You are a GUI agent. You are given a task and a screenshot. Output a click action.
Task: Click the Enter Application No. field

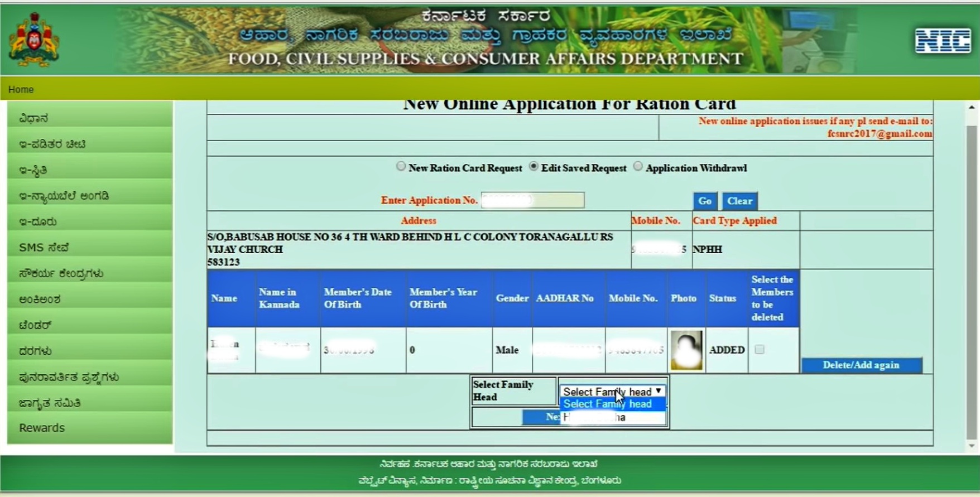coord(532,200)
